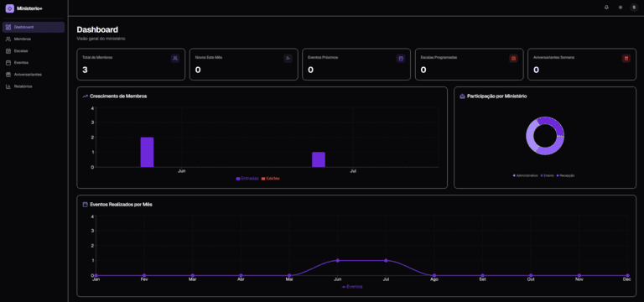Click the Jun data point on events line
This screenshot has width=644, height=302.
(x=338, y=261)
